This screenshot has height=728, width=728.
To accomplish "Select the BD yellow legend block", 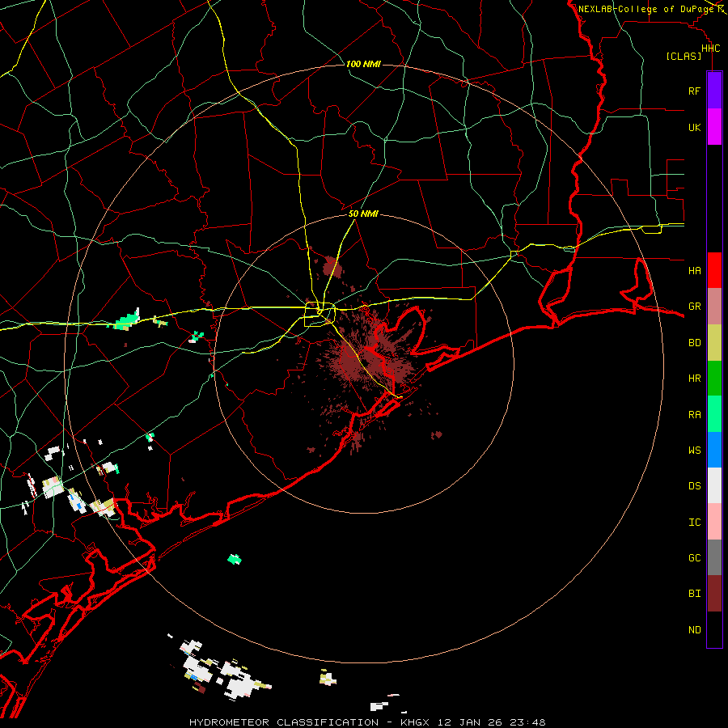I will 714,343.
